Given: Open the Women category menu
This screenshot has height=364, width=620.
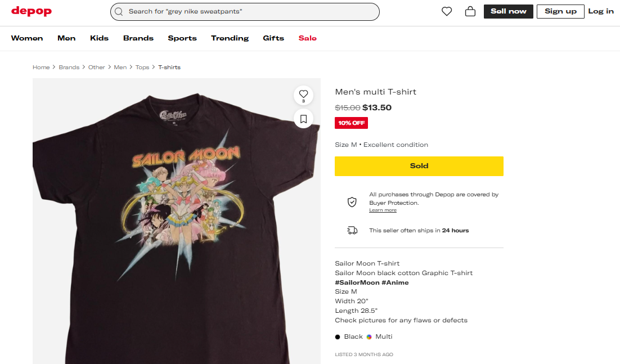Looking at the screenshot, I should (x=27, y=38).
